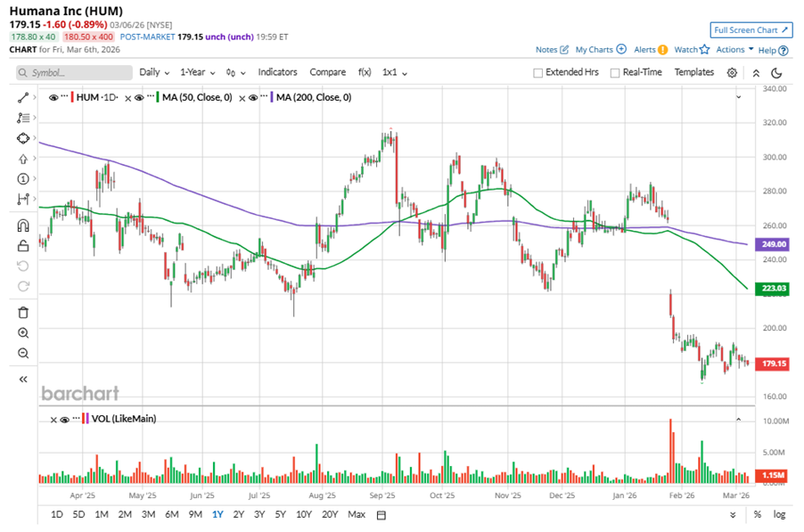The width and height of the screenshot is (804, 532).
Task: Switch to dark mode moon icon
Action: [777, 73]
